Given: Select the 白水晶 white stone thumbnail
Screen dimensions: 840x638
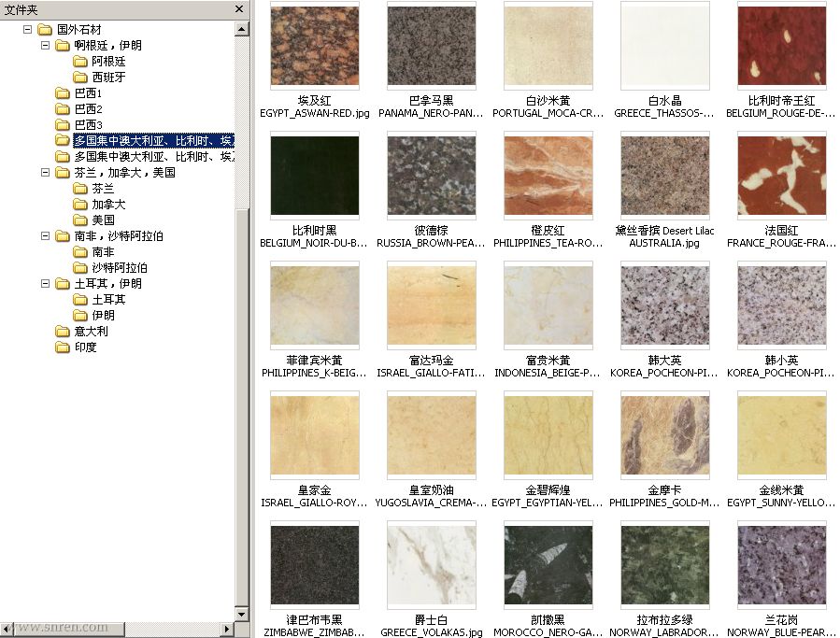Looking at the screenshot, I should (665, 46).
